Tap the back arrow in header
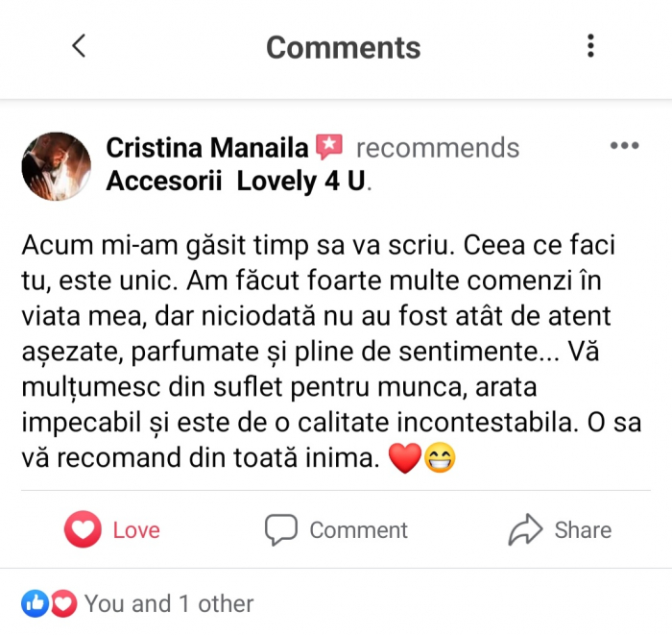 pos(79,45)
